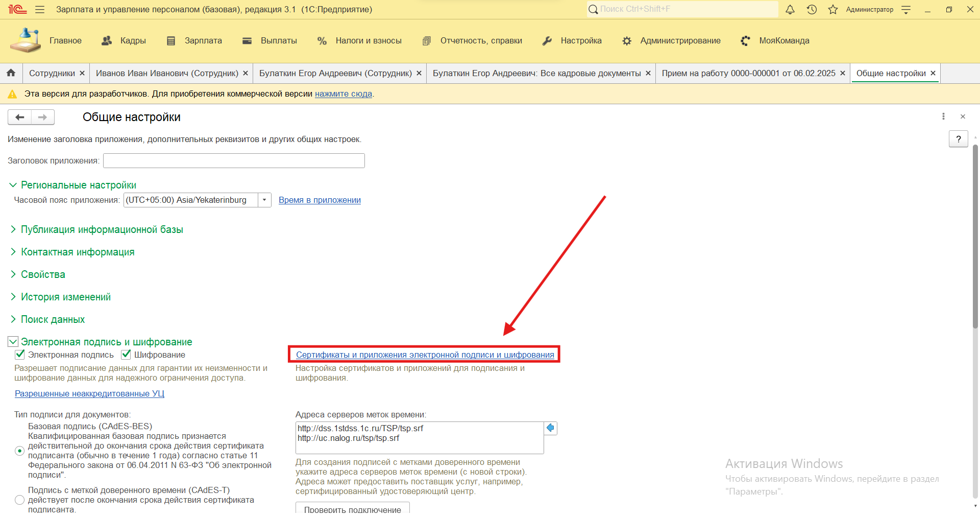Select CAdES-T trusted timestamp signature option
The image size is (980, 516).
[20, 500]
